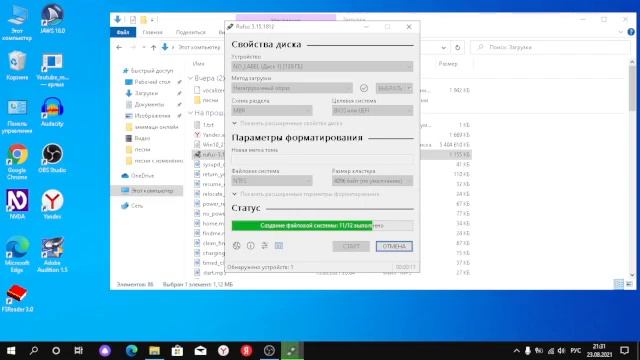Switch Explorer to details view toggle
The width and height of the screenshot is (640, 360).
click(x=619, y=284)
